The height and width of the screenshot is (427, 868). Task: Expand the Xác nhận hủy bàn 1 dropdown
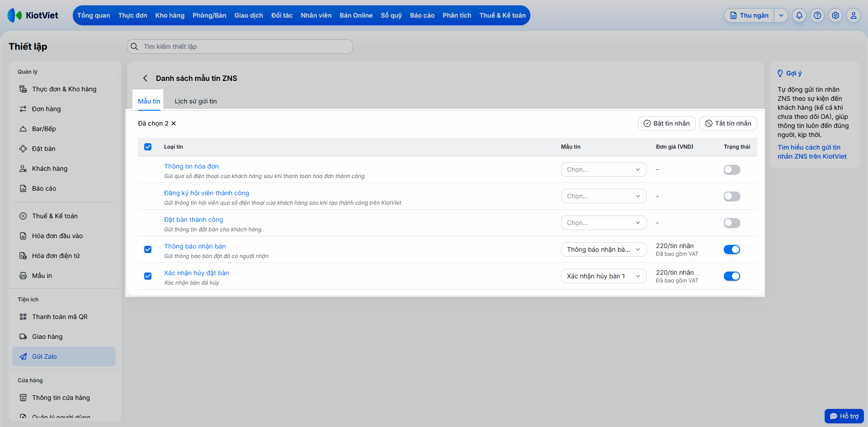point(604,276)
